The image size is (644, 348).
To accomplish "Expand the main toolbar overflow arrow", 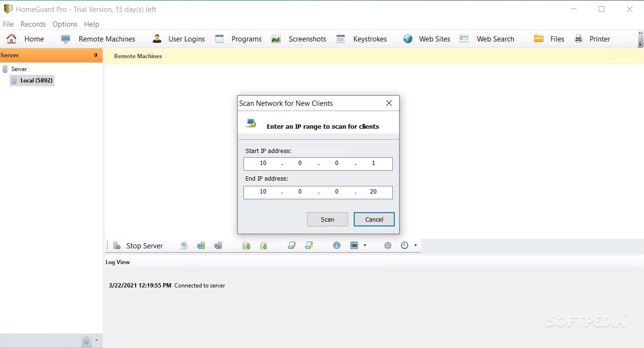I will [x=640, y=45].
